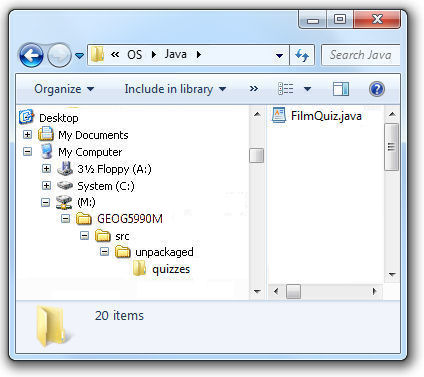Screen dimensions: 424x377
Task: Open the Organize menu
Action: pyautogui.click(x=64, y=89)
